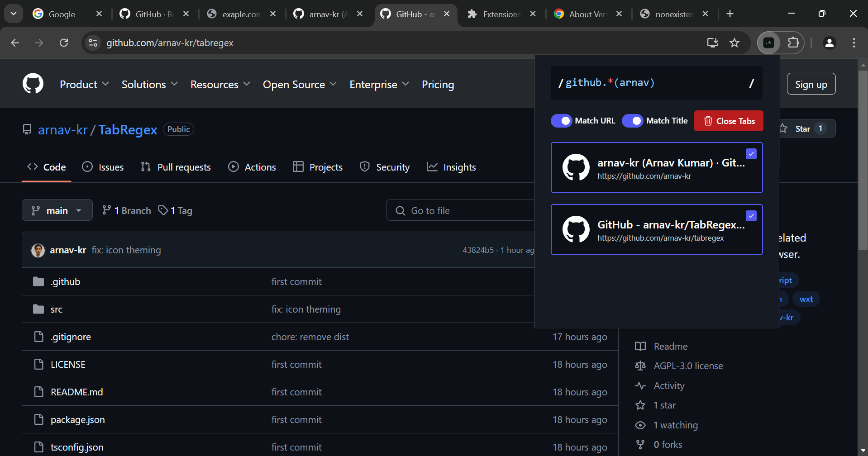The image size is (868, 456).
Task: Go back to previous page
Action: coord(15,43)
